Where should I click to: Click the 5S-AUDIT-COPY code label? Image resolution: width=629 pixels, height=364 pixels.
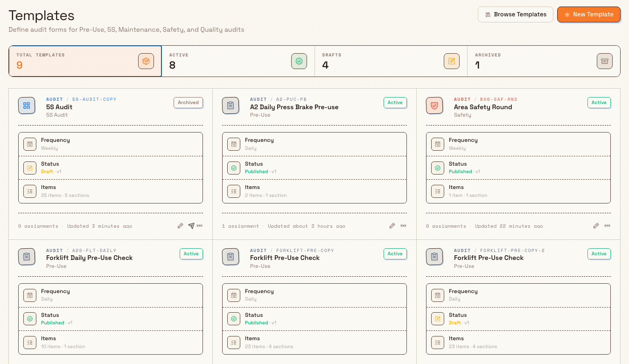pyautogui.click(x=94, y=99)
